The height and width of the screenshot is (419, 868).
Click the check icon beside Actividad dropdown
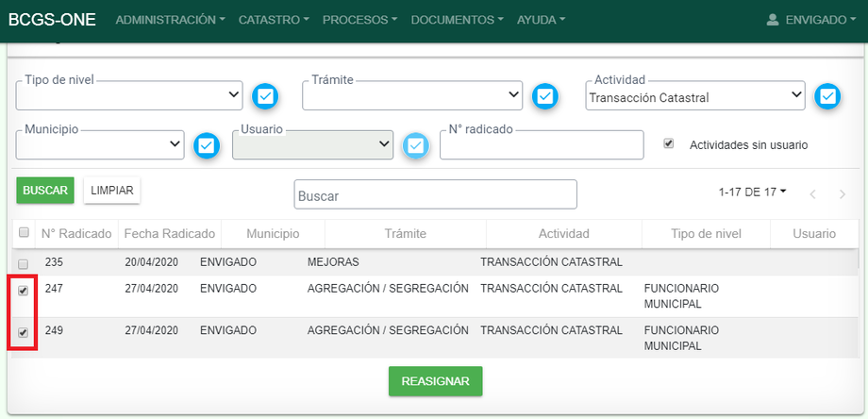(827, 96)
